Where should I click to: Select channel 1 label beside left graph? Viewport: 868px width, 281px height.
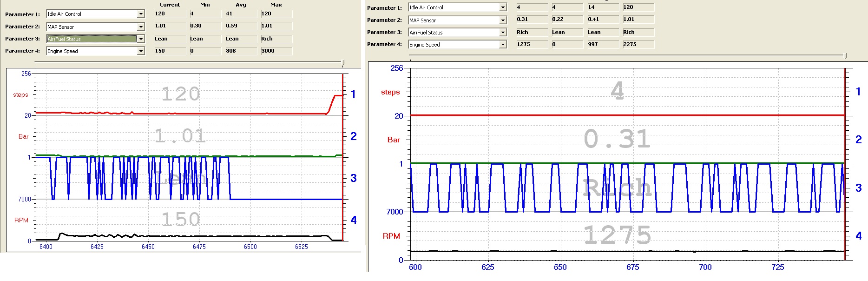pyautogui.click(x=353, y=94)
